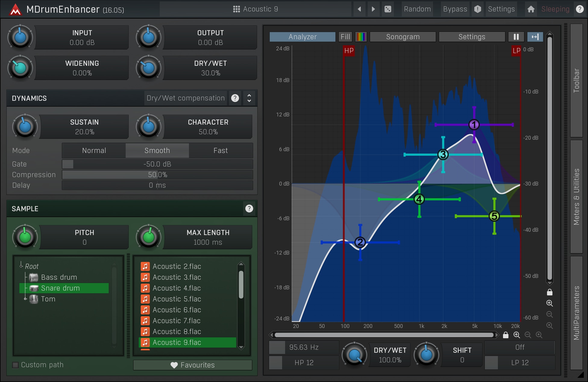Click sample list scroll down arrow
588x382 pixels.
241,347
